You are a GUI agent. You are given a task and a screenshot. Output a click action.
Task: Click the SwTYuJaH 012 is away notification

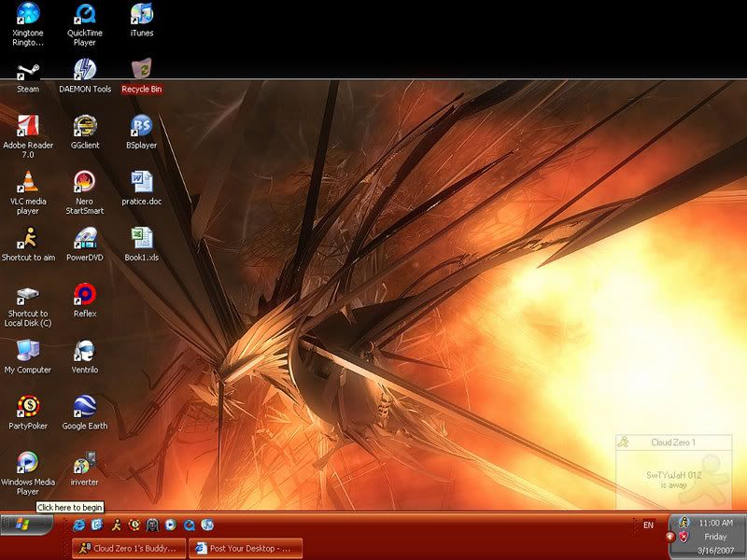(x=673, y=480)
